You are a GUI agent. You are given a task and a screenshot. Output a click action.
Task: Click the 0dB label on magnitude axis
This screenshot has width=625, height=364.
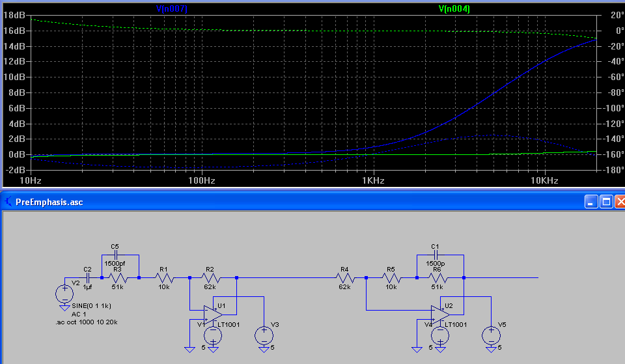pyautogui.click(x=17, y=155)
